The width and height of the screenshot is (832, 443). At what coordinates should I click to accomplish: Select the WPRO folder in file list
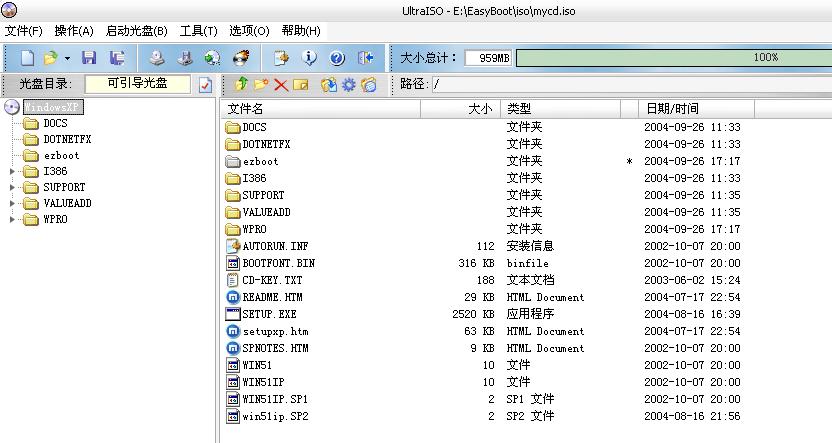tap(246, 229)
